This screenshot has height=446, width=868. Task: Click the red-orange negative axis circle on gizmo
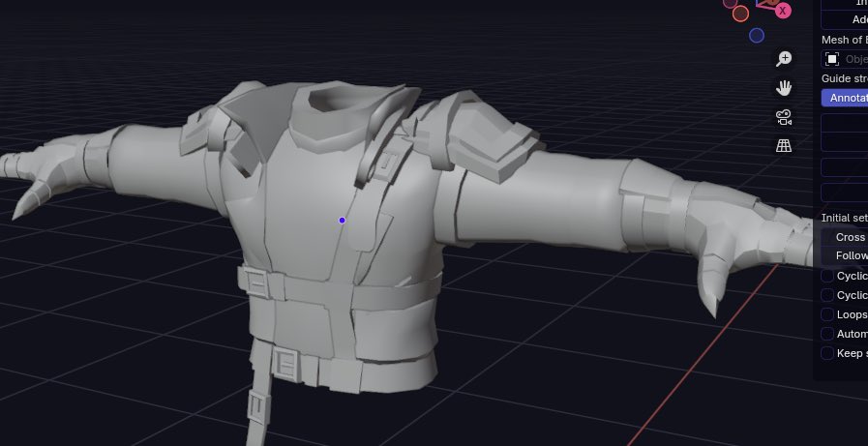[x=740, y=14]
